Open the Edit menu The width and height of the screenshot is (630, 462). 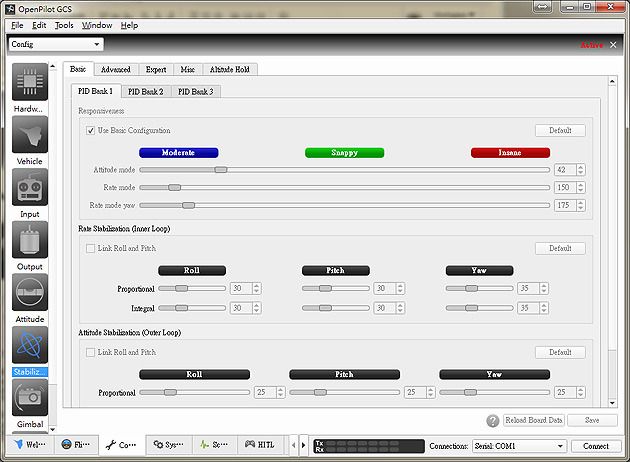(39, 25)
